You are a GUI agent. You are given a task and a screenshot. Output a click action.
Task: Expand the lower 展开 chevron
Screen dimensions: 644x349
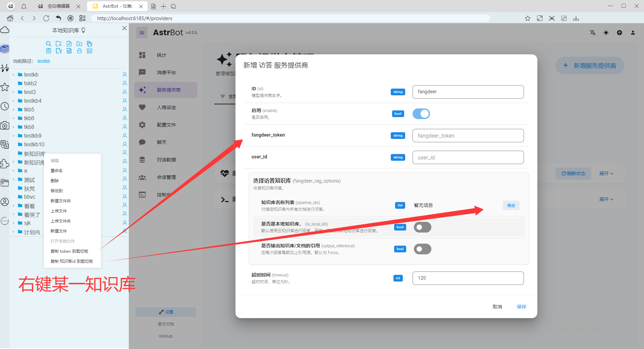point(606,199)
